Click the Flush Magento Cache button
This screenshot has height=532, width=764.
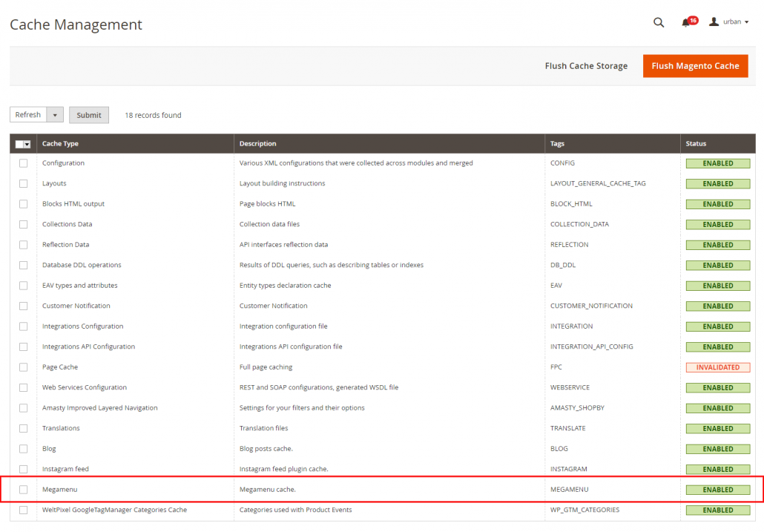coord(695,65)
